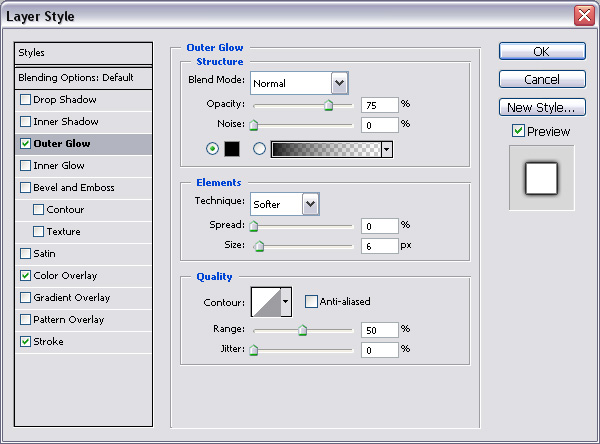This screenshot has height=444, width=600.
Task: Click the style preview thumbnail
Action: [x=541, y=178]
